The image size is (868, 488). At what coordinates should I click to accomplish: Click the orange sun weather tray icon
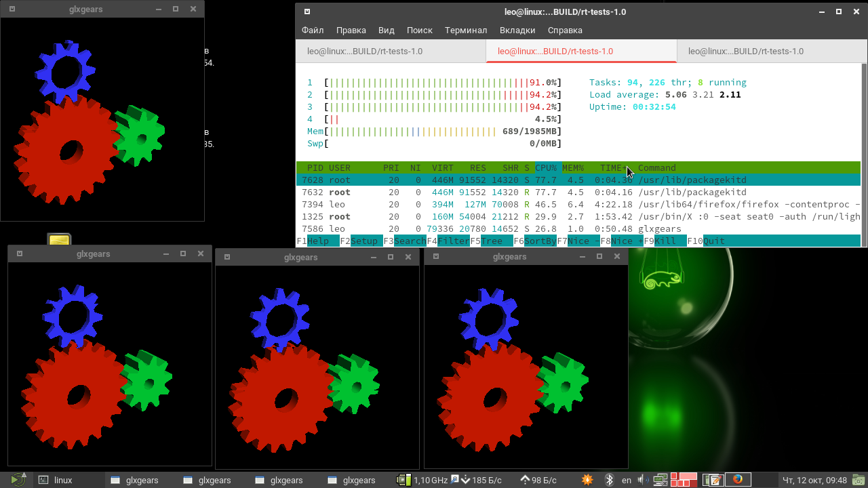(x=587, y=480)
